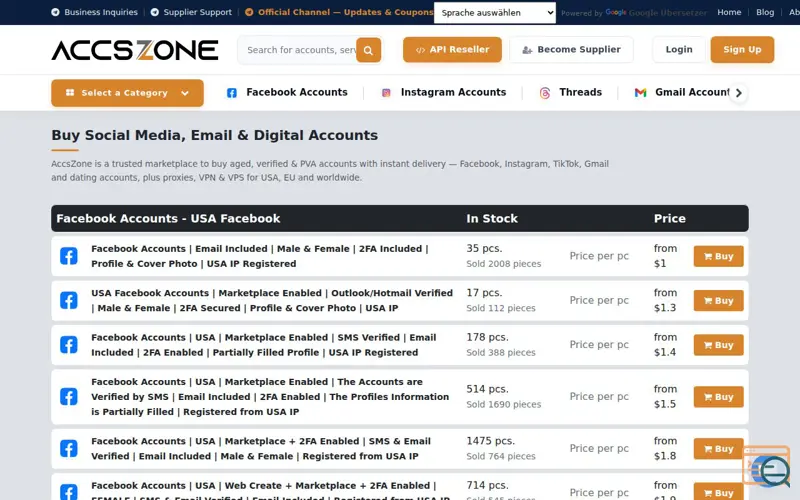
Task: Open listing 'Marketplace Enabled | SMS Verified | Email Included'
Action: 264,345
